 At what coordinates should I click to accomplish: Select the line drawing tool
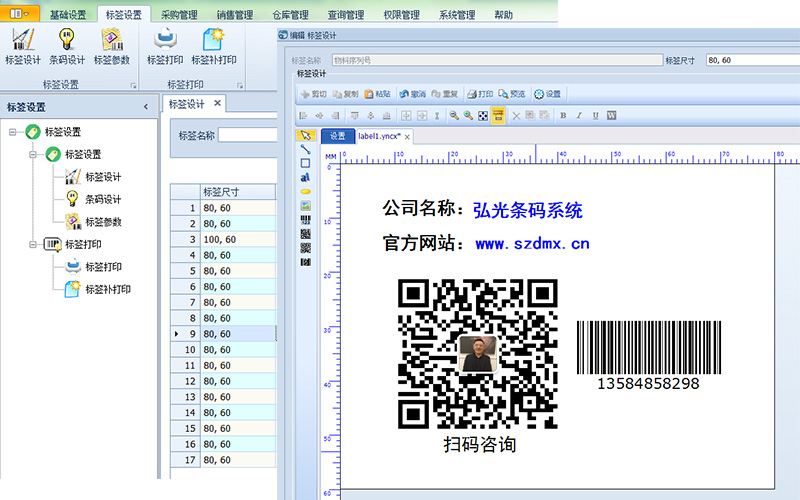(x=306, y=149)
